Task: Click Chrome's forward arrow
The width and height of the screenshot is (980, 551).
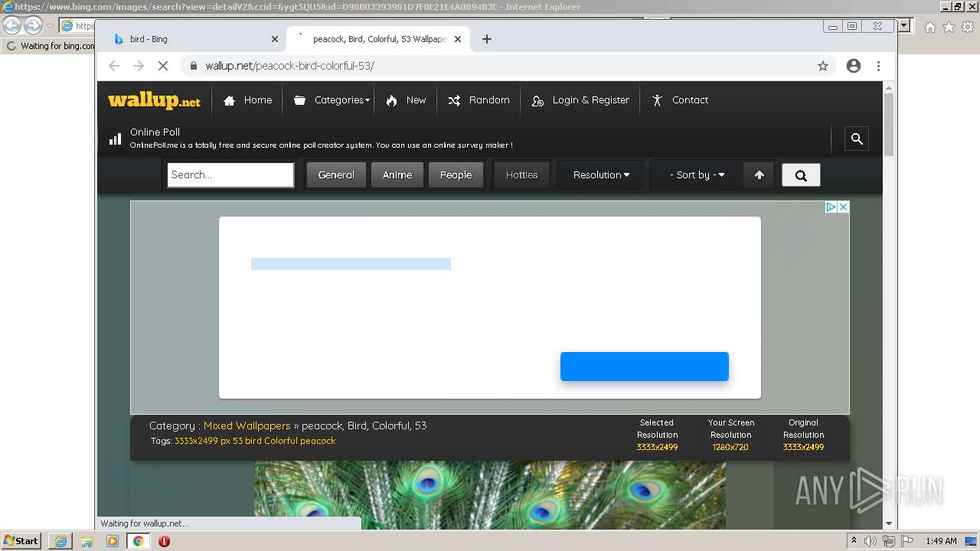Action: [139, 66]
